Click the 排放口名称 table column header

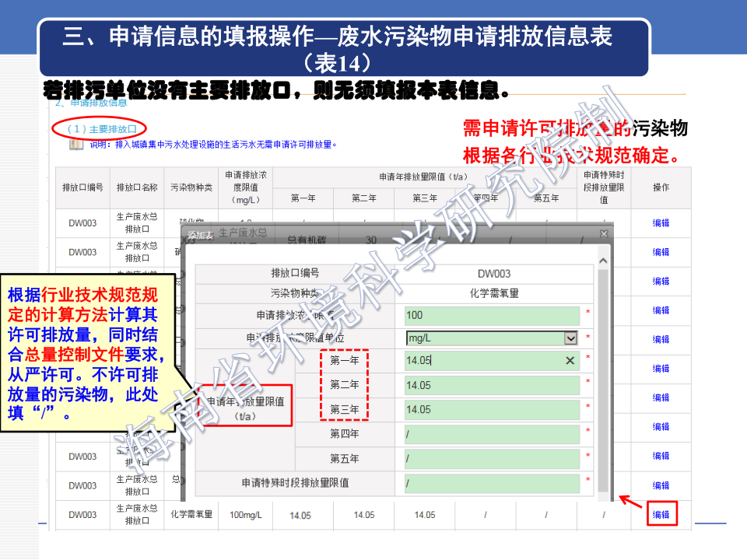137,187
